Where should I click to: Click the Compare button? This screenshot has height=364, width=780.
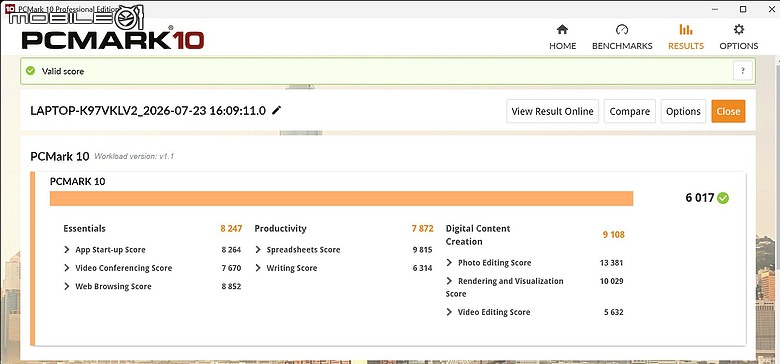[630, 111]
